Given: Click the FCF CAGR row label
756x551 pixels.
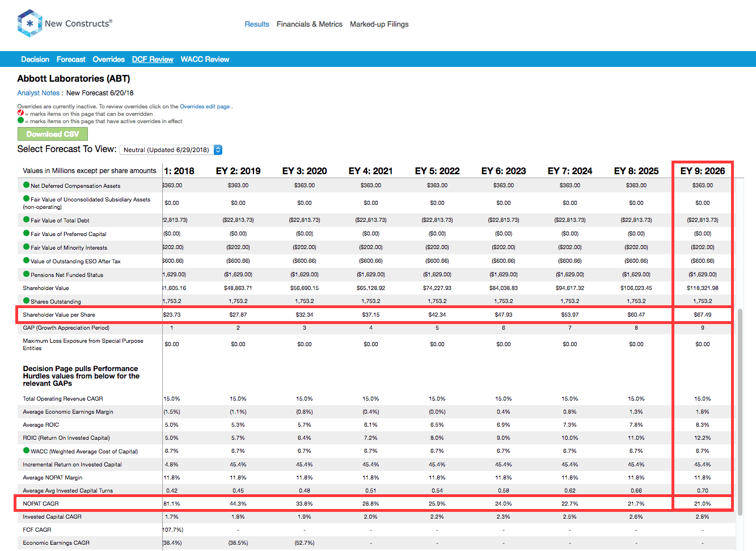Looking at the screenshot, I should coord(37,529).
